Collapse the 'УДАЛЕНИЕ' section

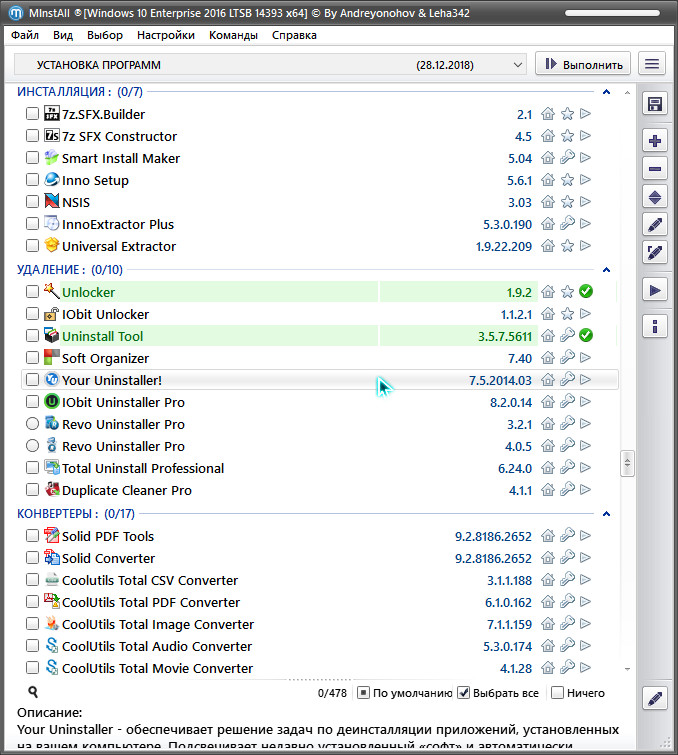click(x=605, y=270)
